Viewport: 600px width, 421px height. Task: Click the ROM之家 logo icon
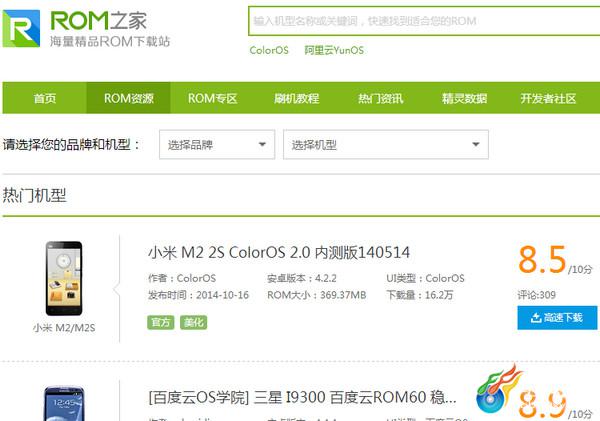click(x=21, y=28)
